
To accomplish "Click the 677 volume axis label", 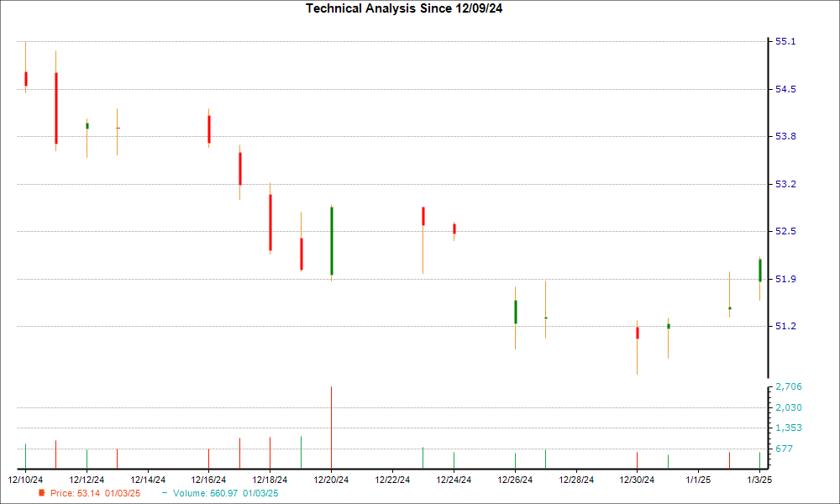I will [785, 449].
